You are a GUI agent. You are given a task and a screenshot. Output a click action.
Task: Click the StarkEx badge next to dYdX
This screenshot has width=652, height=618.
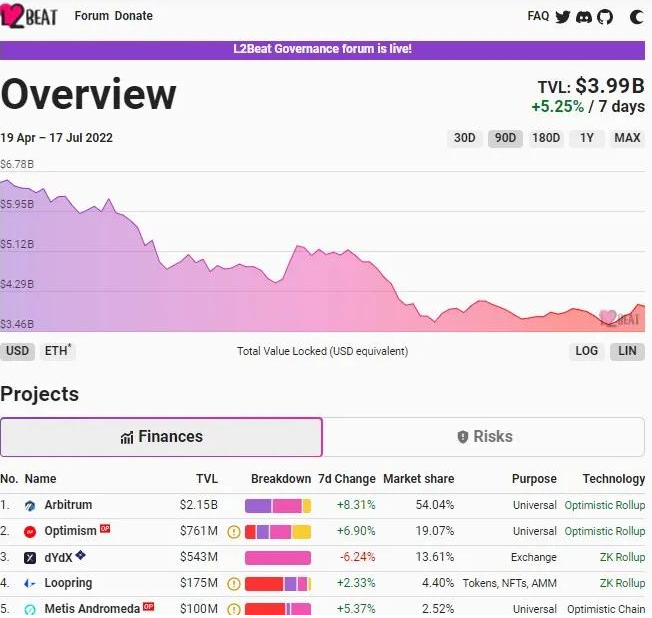click(x=80, y=555)
